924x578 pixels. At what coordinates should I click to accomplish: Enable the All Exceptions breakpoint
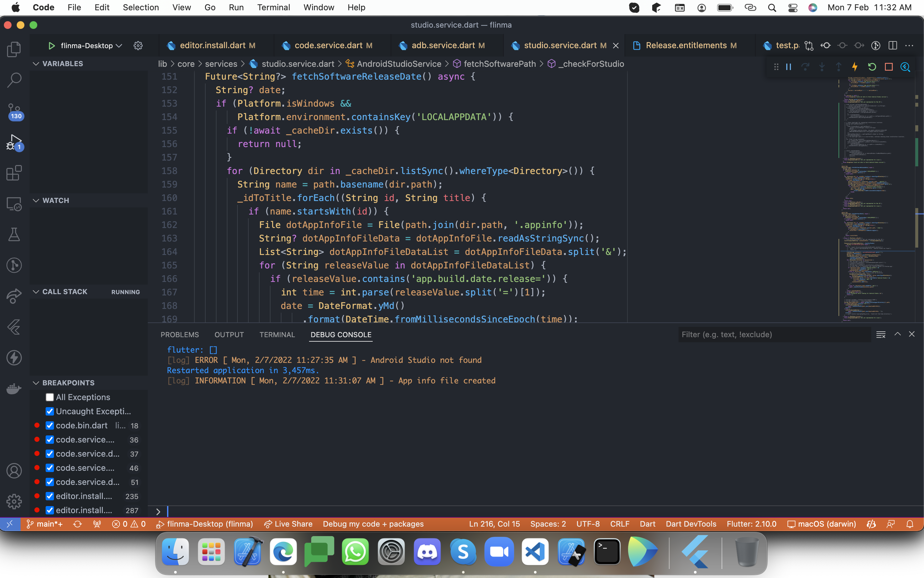pos(50,397)
